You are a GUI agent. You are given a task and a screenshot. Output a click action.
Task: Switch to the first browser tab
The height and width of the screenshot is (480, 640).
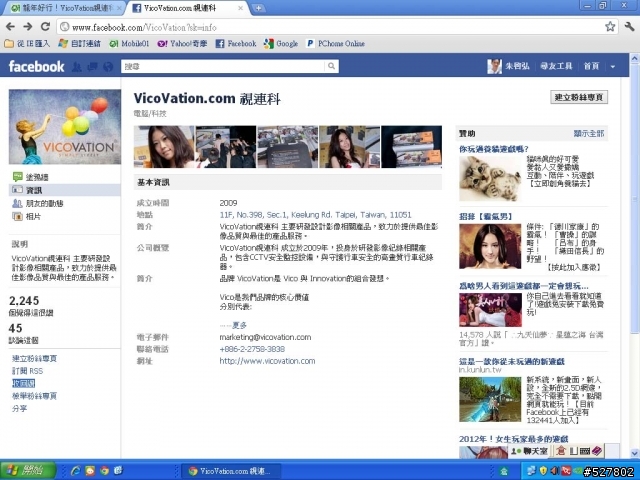pos(65,8)
